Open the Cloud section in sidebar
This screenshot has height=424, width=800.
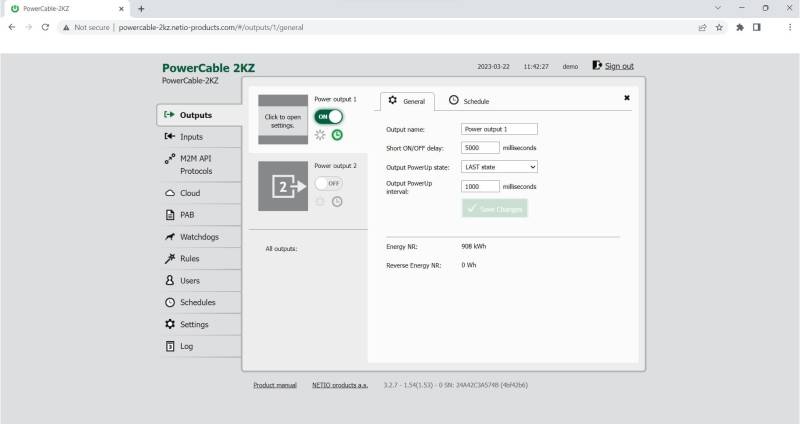[x=190, y=193]
